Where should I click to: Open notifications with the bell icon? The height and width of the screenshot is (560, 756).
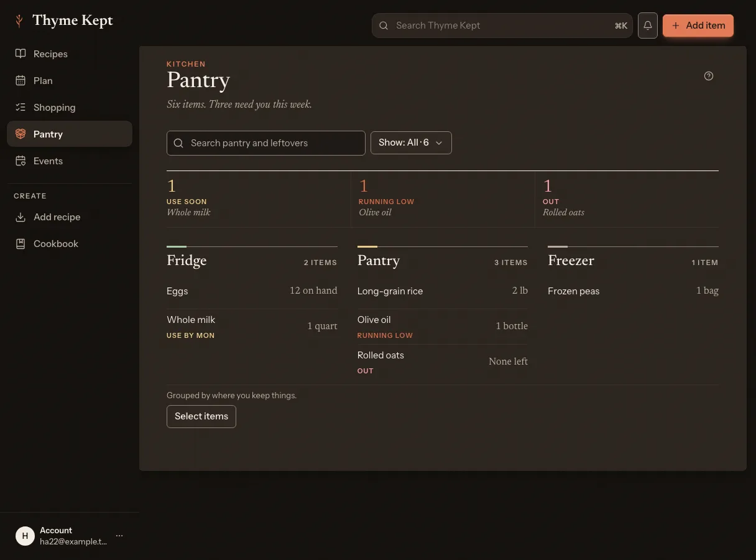pyautogui.click(x=648, y=26)
